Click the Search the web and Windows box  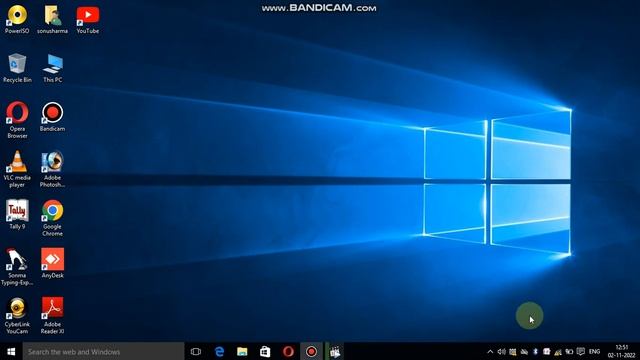click(x=103, y=351)
